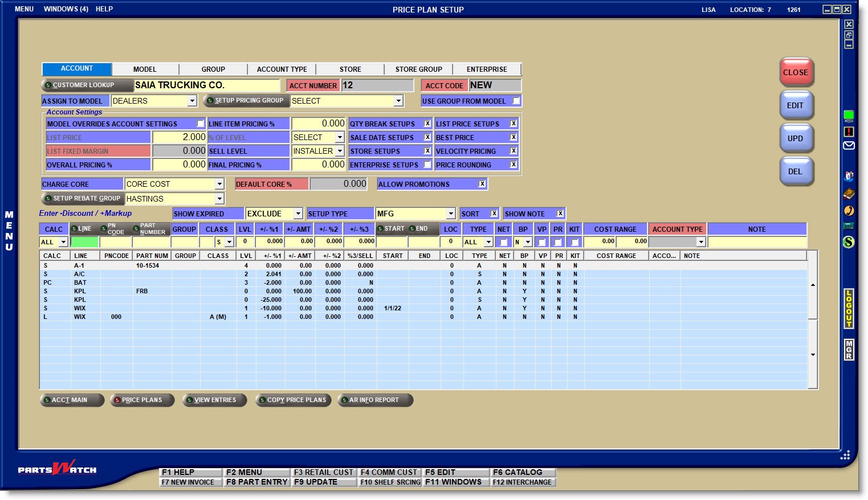Click the green monitor icon in sidebar
This screenshot has height=500, width=868.
pos(849,116)
